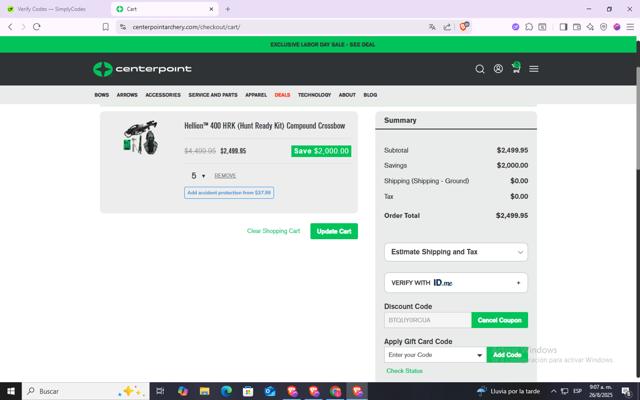Expand Estimate Shipping and Tax
This screenshot has height=400, width=640.
456,252
